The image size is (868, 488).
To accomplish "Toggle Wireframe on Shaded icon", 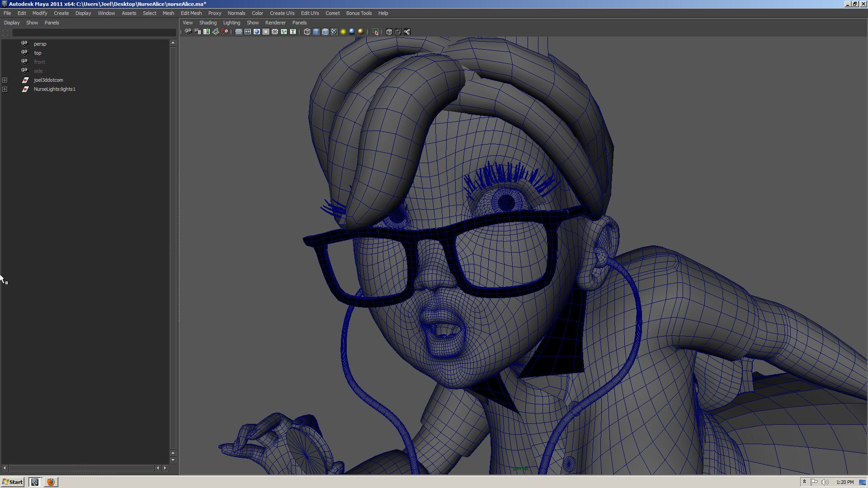I will [x=325, y=32].
